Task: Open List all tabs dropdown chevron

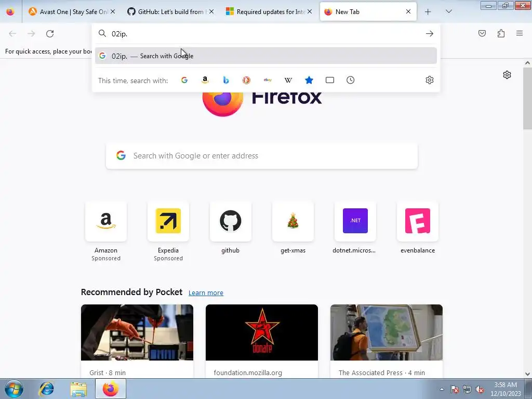Action: pos(448,11)
